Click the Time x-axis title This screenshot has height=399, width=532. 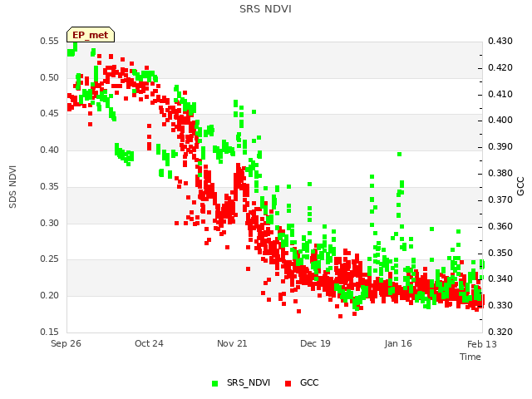click(470, 357)
